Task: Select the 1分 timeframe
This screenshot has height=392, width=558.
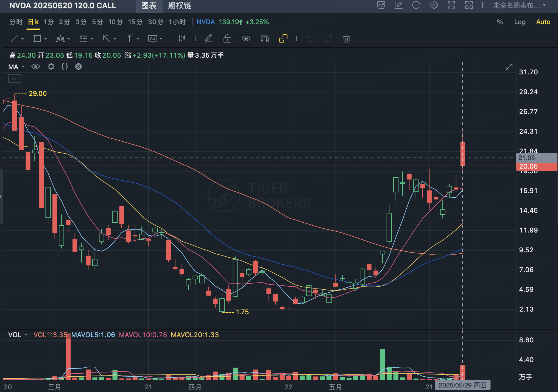Action: click(49, 22)
